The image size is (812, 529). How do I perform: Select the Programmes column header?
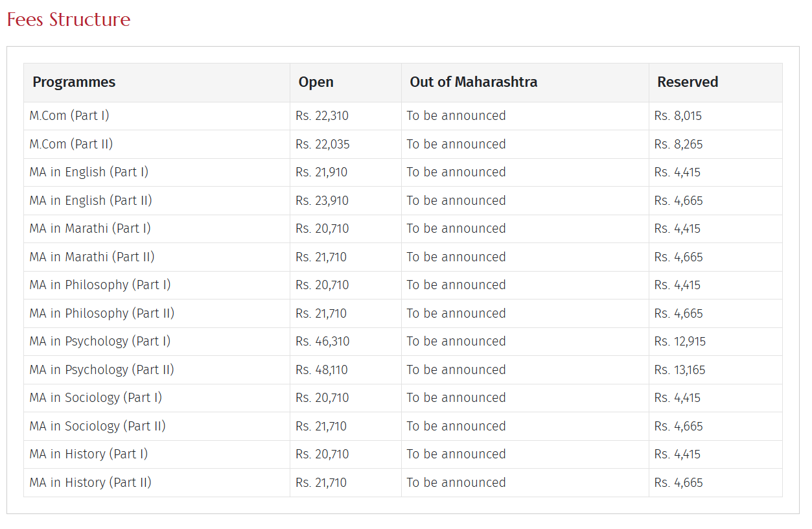click(74, 82)
